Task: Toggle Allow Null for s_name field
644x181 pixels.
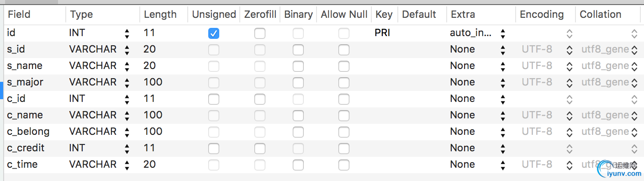Action: [344, 66]
